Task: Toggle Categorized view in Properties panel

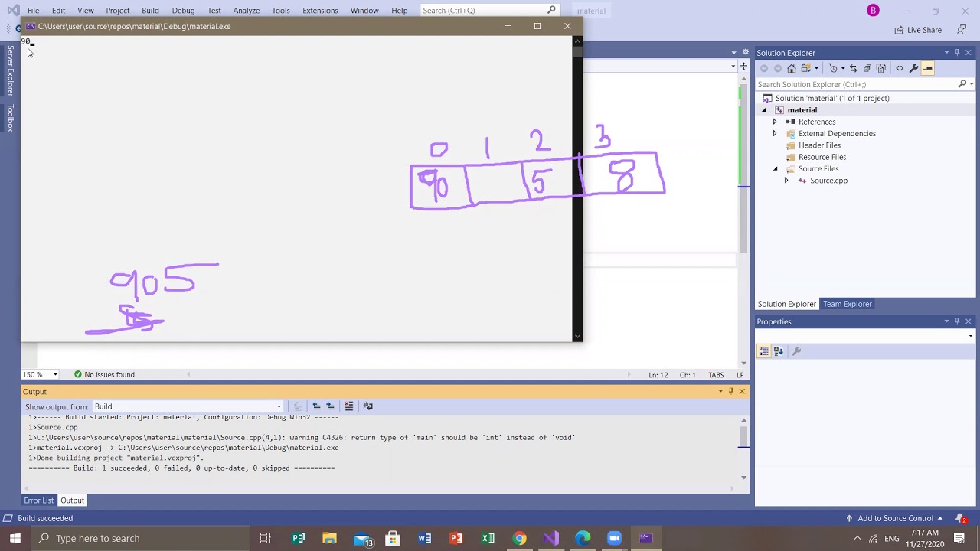Action: (x=764, y=350)
